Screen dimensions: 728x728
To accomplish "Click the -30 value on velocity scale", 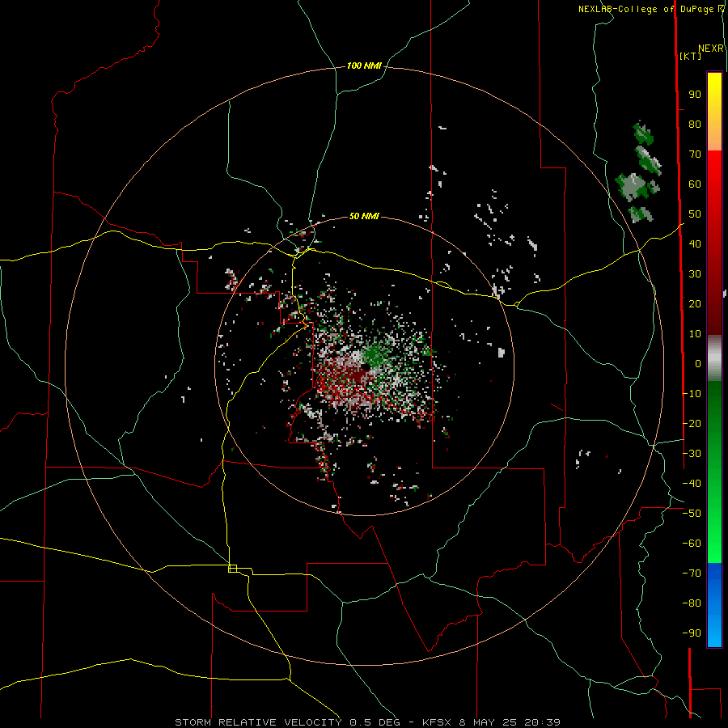I will pyautogui.click(x=692, y=454).
